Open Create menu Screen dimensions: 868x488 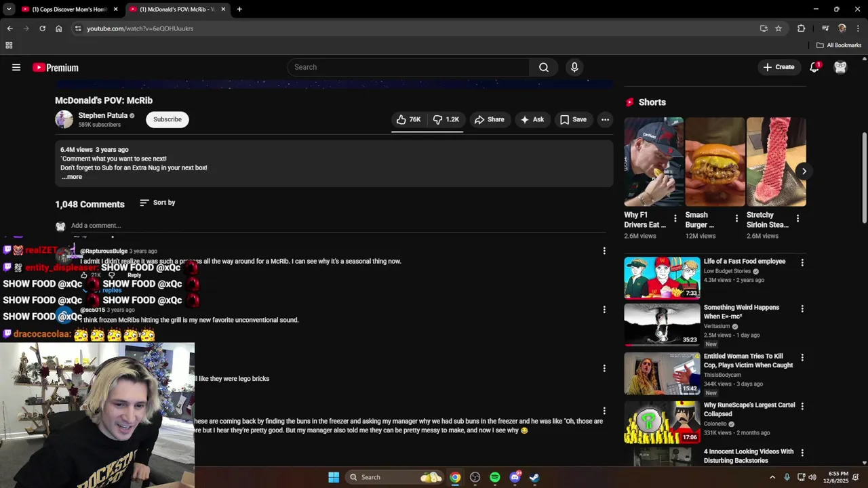tap(778, 67)
